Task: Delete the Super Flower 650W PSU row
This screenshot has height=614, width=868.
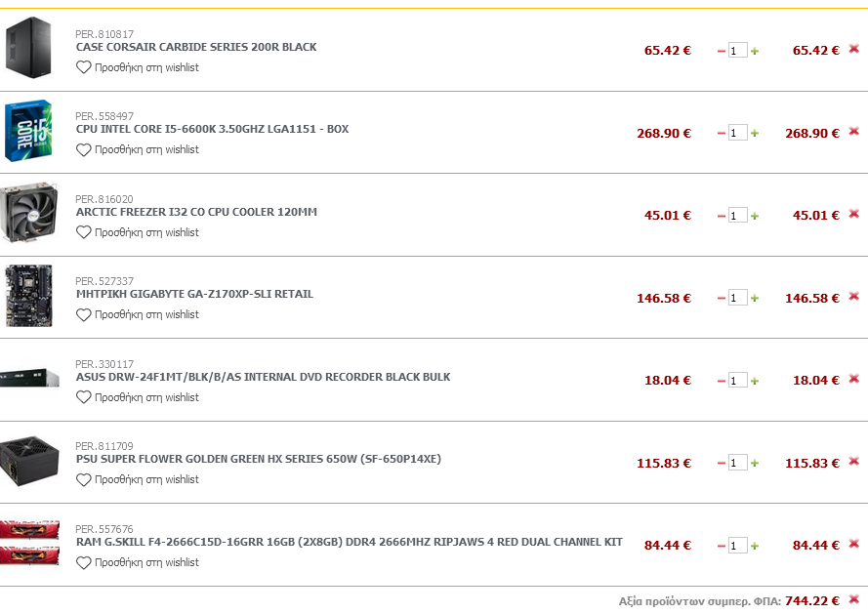Action: tap(853, 461)
